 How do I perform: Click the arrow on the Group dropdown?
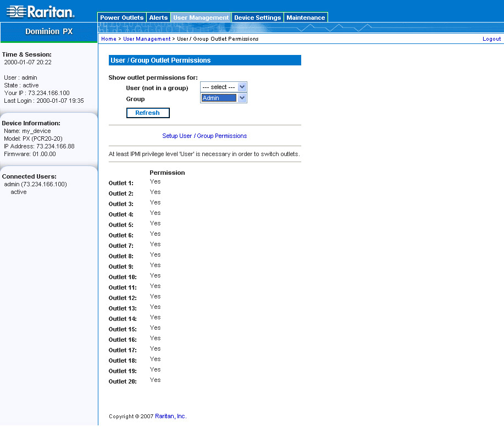coord(242,98)
